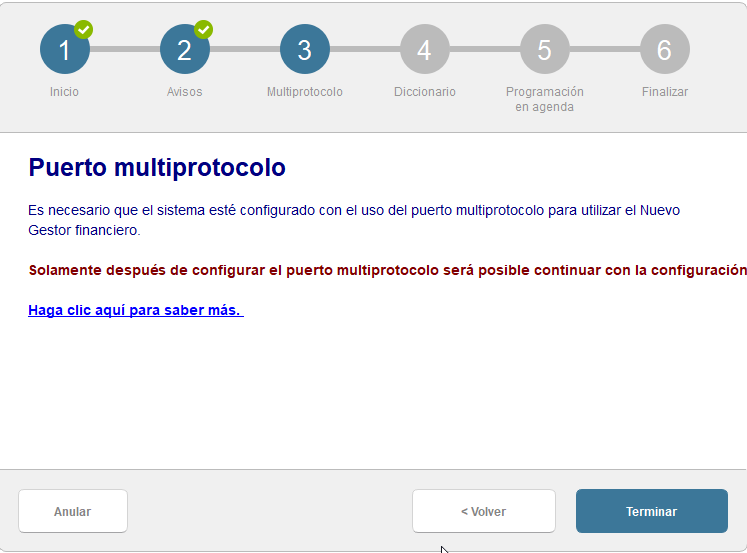Click the Inicio step label
Image resolution: width=747 pixels, height=553 pixels.
64,91
